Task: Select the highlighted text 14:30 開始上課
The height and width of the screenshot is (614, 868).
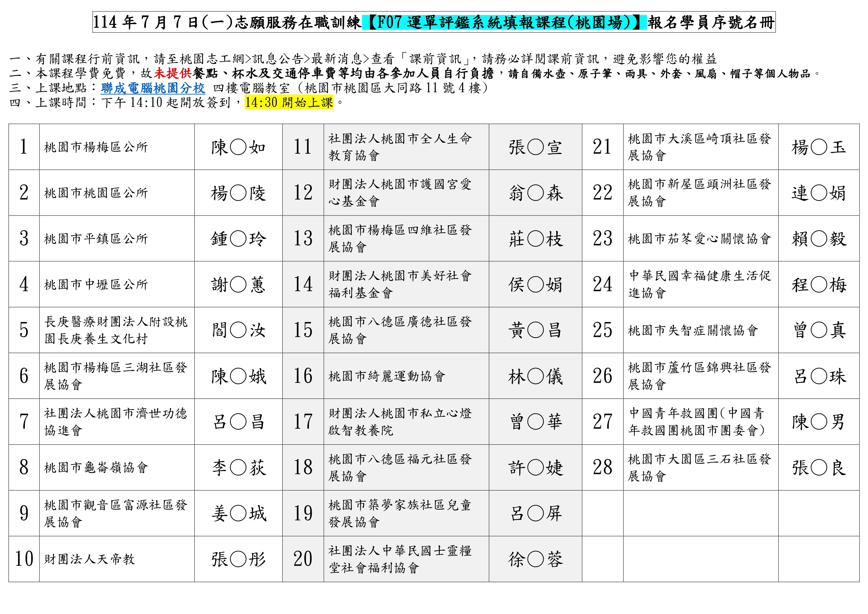Action: 289,102
